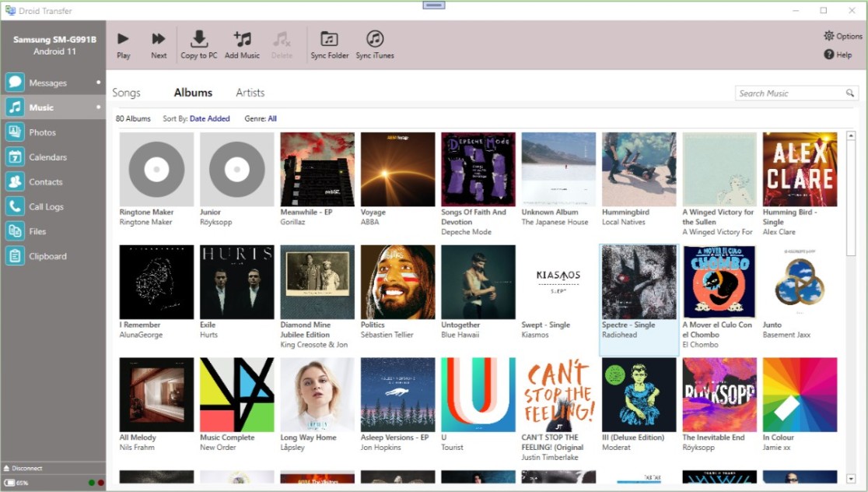Open Sort By Date Added dropdown
868x492 pixels.
point(210,118)
